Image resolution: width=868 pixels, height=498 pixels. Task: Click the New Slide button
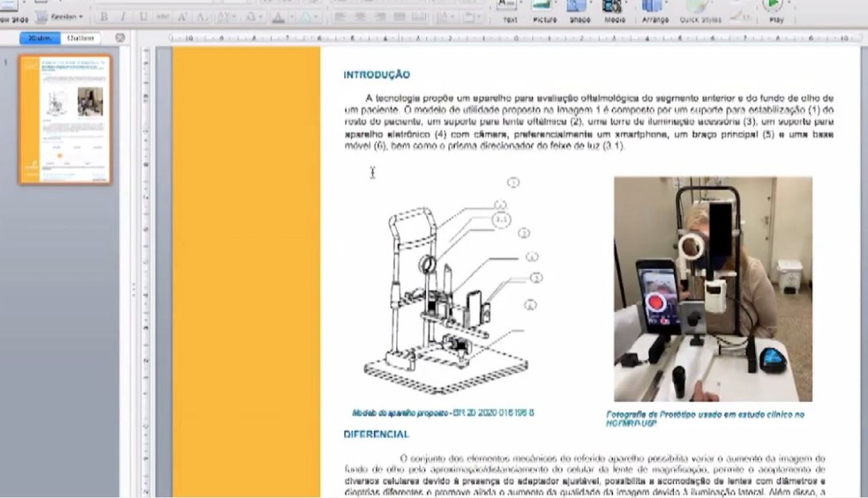(x=14, y=17)
